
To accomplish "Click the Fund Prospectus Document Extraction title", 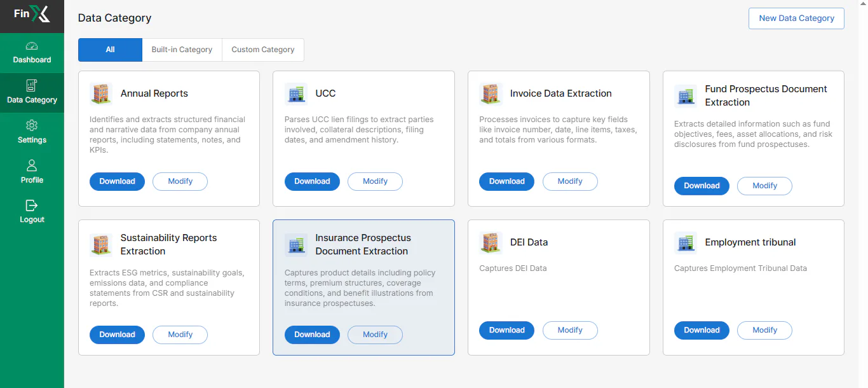I will click(766, 96).
